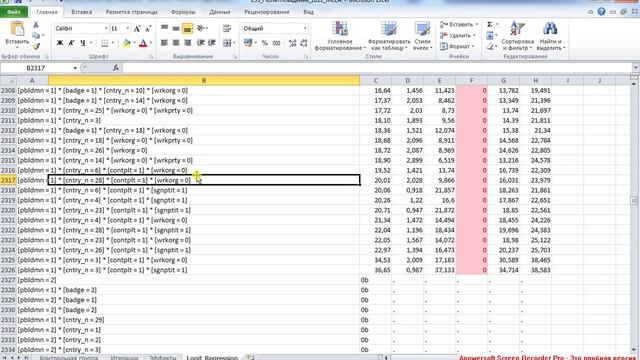The width and height of the screenshot is (640, 360).
Task: Click Вставить cells button in Ячейки
Action: tap(458, 24)
